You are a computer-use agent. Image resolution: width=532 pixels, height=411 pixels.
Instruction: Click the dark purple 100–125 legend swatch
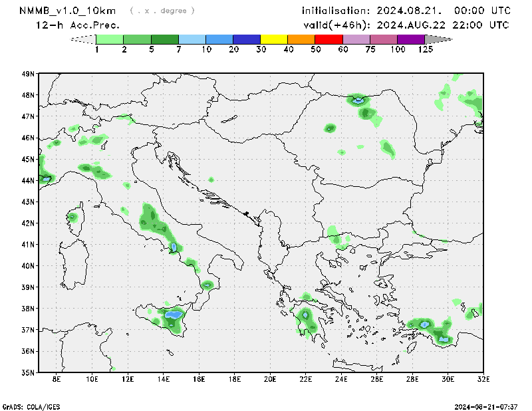pos(411,39)
